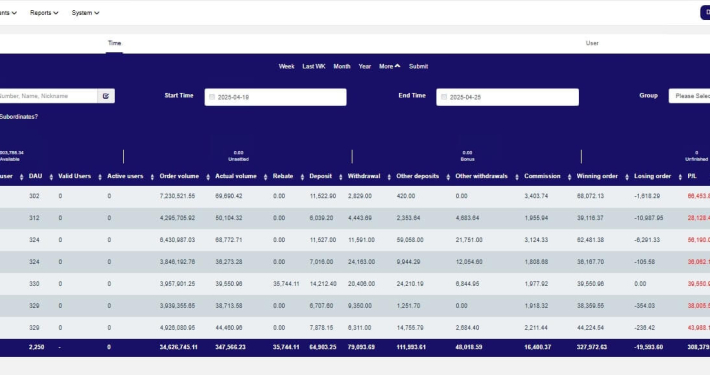
Task: Sort by Order volume column
Action: (179, 176)
